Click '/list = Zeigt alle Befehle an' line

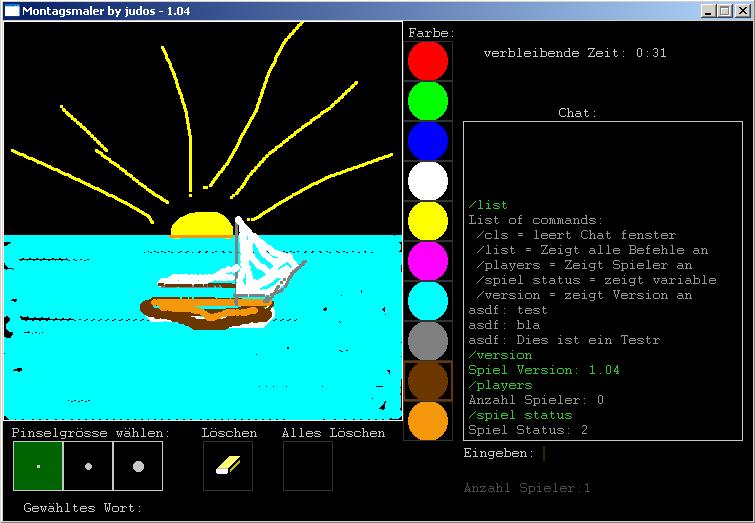pos(592,250)
